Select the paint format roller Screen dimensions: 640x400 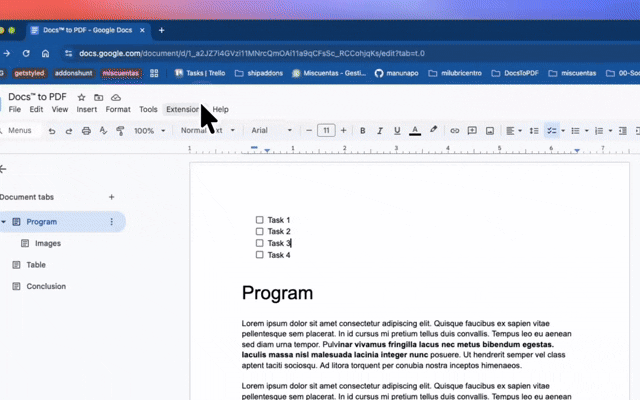120,131
